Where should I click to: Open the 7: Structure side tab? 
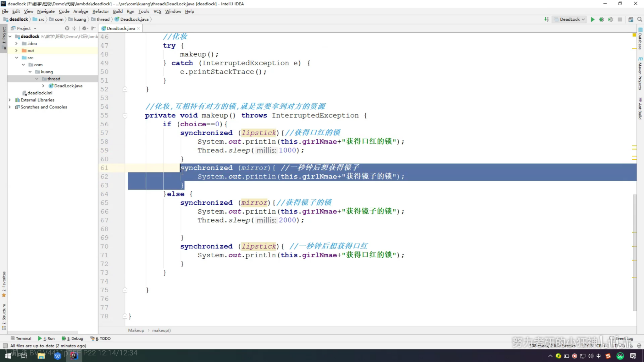pyautogui.click(x=4, y=317)
